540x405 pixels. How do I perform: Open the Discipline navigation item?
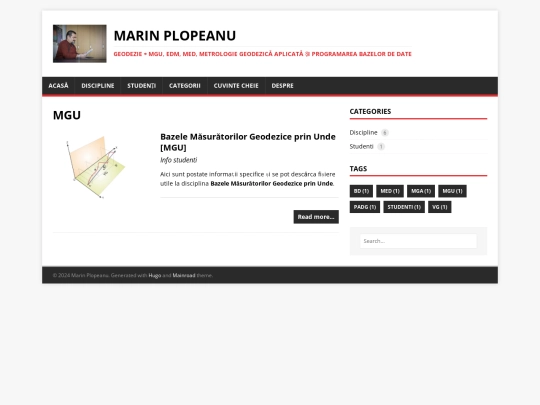(98, 86)
